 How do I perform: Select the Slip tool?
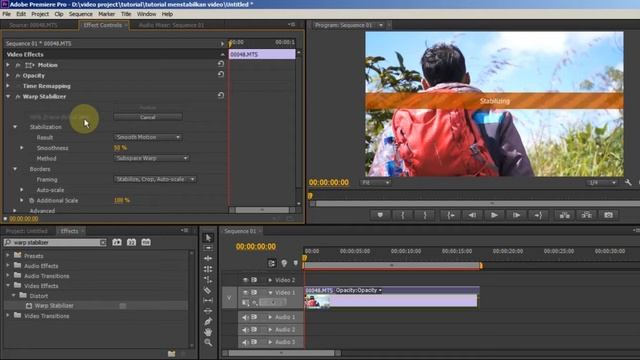pos(208,301)
